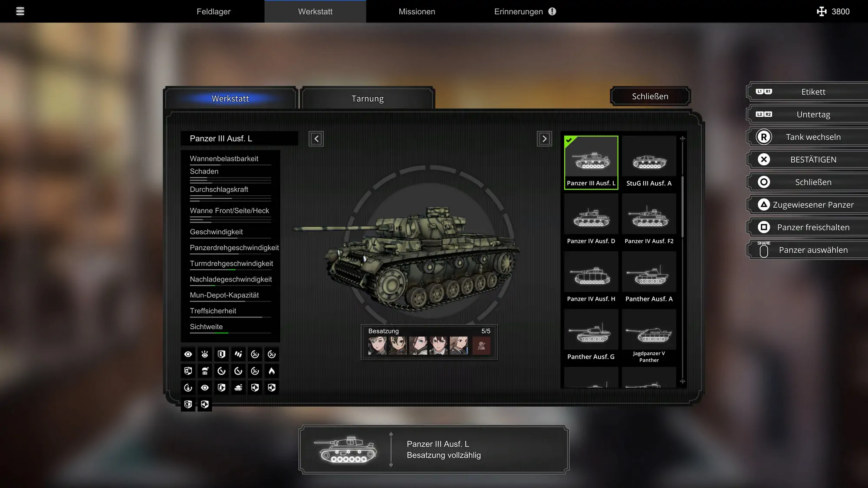Open the hamburger menu at top left
Screen dimensions: 868x488
point(20,11)
